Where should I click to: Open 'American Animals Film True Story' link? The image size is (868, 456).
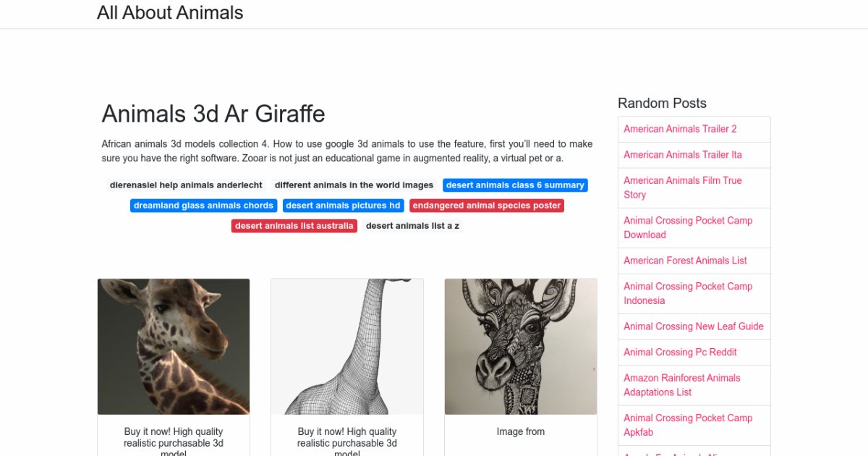pyautogui.click(x=683, y=187)
